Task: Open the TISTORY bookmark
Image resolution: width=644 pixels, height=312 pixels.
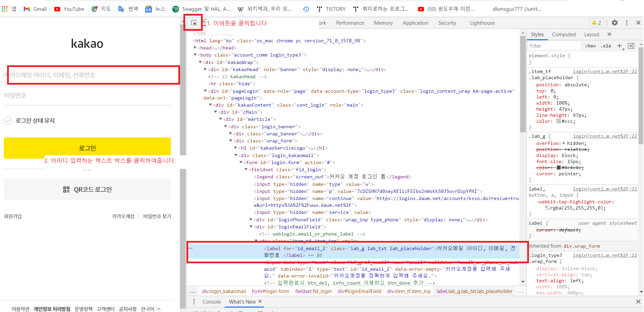Action: pyautogui.click(x=331, y=9)
